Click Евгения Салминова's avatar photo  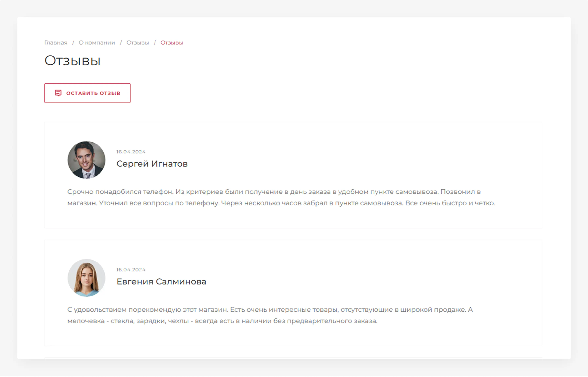[86, 278]
